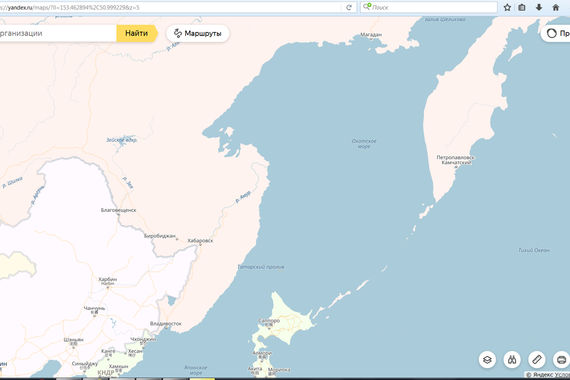Image resolution: width=570 pixels, height=380 pixels.
Task: Click the Владивосток city label
Action: pos(166,324)
